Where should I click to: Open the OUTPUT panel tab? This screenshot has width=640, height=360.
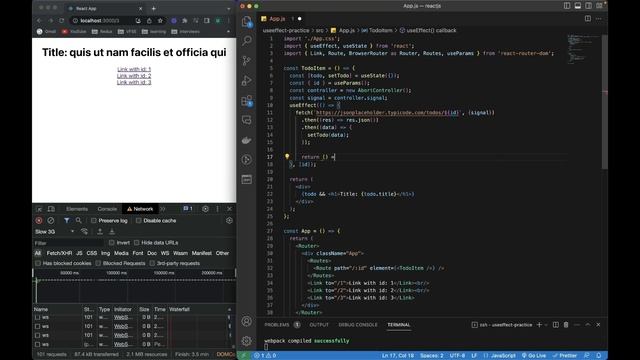pyautogui.click(x=319, y=325)
